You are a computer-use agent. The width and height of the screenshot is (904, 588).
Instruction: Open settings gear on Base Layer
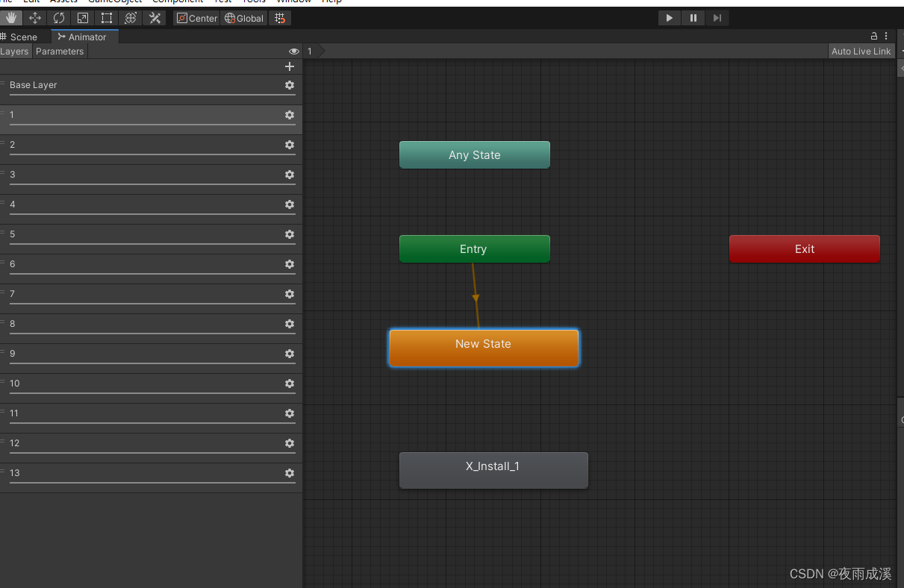pyautogui.click(x=289, y=85)
